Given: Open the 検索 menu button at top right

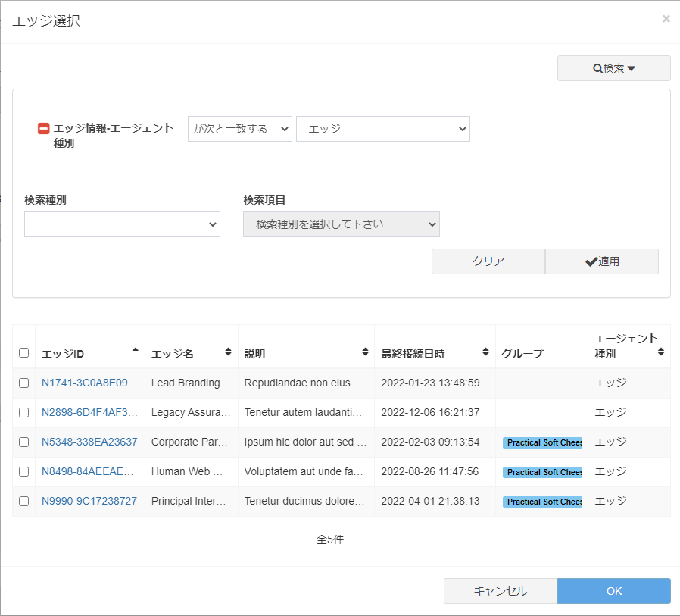Looking at the screenshot, I should coord(613,68).
